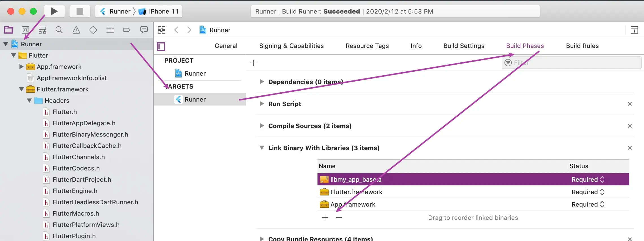This screenshot has height=241, width=644.
Task: Click the related items grid icon
Action: (162, 30)
